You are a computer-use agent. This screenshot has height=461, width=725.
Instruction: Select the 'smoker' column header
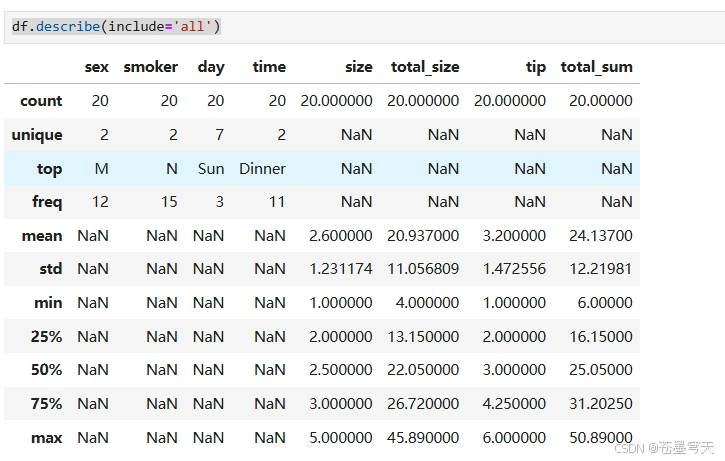151,67
